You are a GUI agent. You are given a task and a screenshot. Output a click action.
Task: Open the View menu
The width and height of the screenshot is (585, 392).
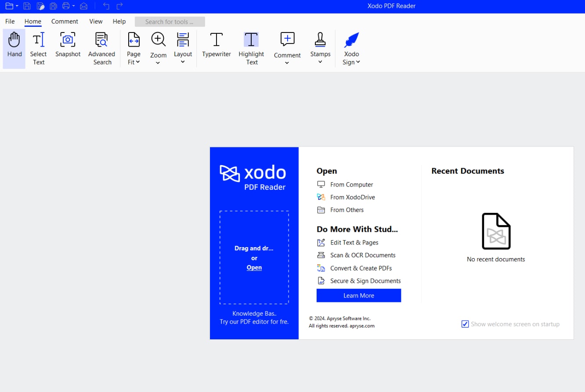pos(96,21)
